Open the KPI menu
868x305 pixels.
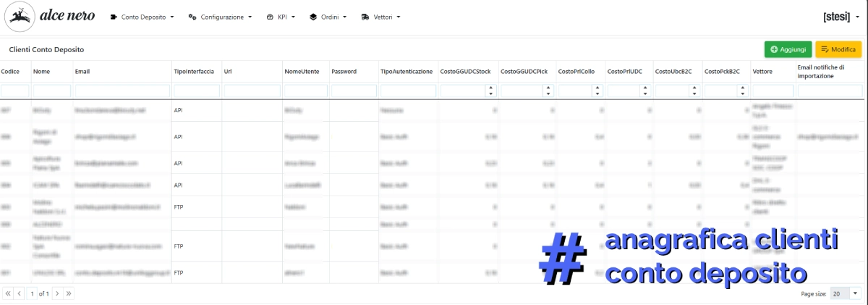click(281, 17)
